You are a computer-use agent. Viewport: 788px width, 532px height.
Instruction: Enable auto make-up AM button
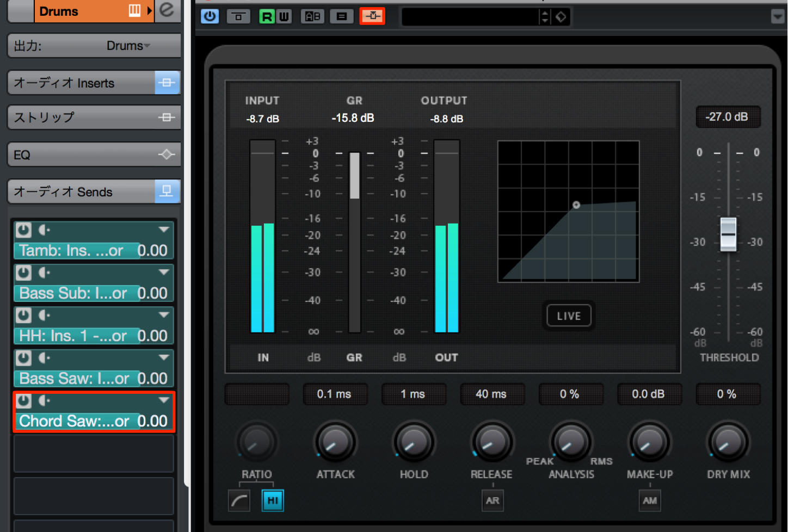coord(650,500)
